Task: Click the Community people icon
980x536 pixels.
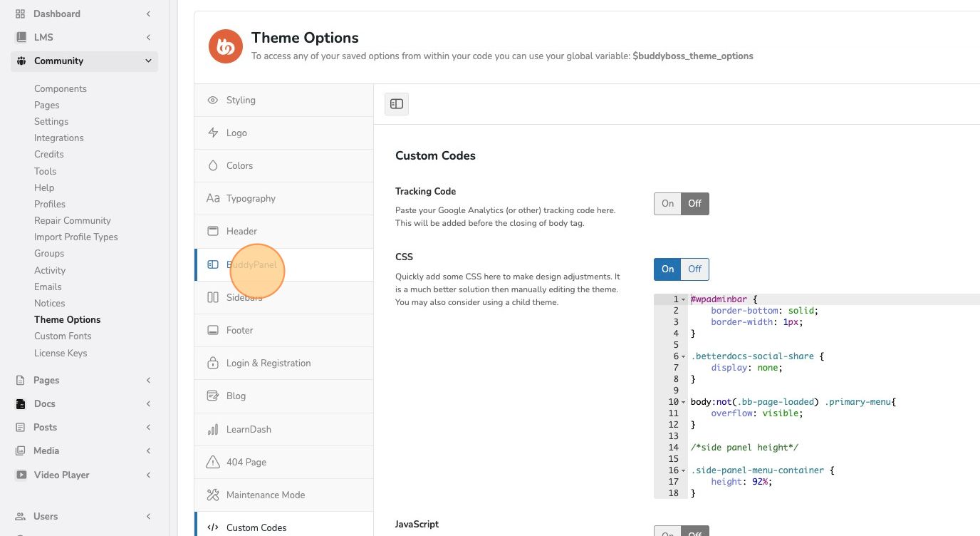Action: click(x=20, y=61)
